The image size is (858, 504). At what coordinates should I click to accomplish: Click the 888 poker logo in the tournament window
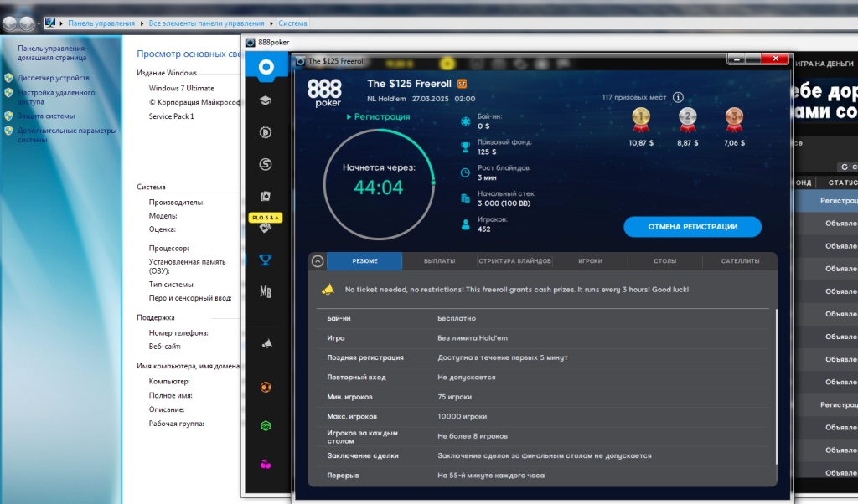(x=324, y=92)
